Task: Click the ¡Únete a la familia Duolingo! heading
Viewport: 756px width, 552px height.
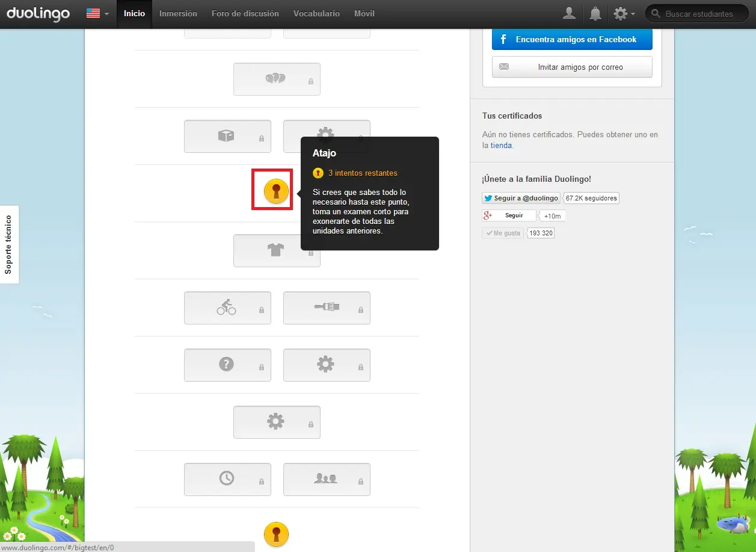Action: coord(536,179)
